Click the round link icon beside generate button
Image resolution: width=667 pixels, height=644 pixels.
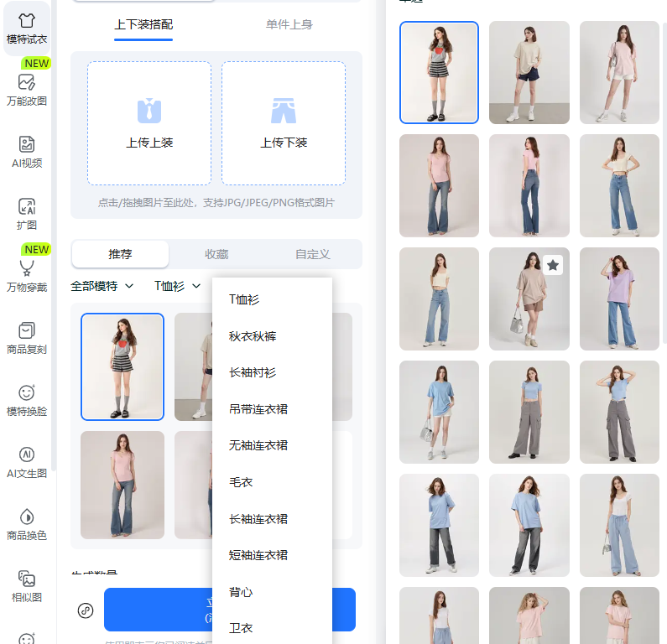(x=86, y=610)
